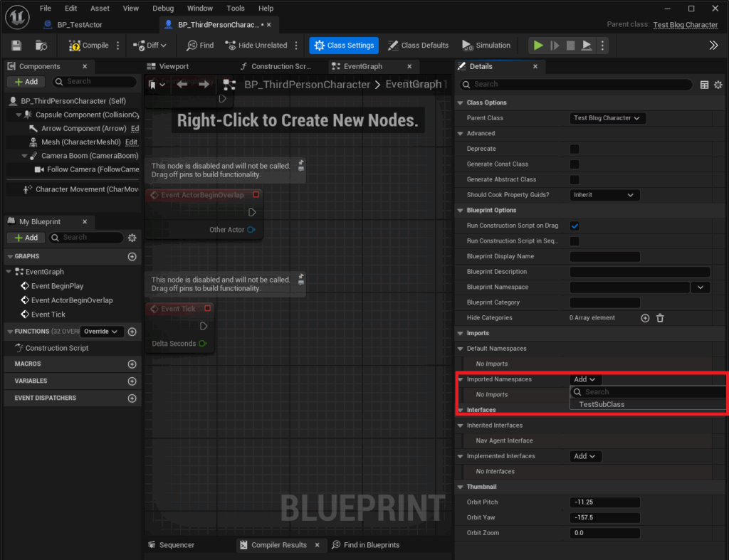
Task: Select TestSubClass namespace option
Action: pos(602,404)
